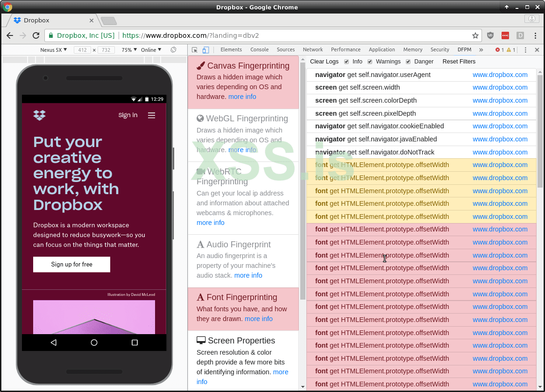
Task: Open the Online throttling dropdown
Action: coord(151,49)
